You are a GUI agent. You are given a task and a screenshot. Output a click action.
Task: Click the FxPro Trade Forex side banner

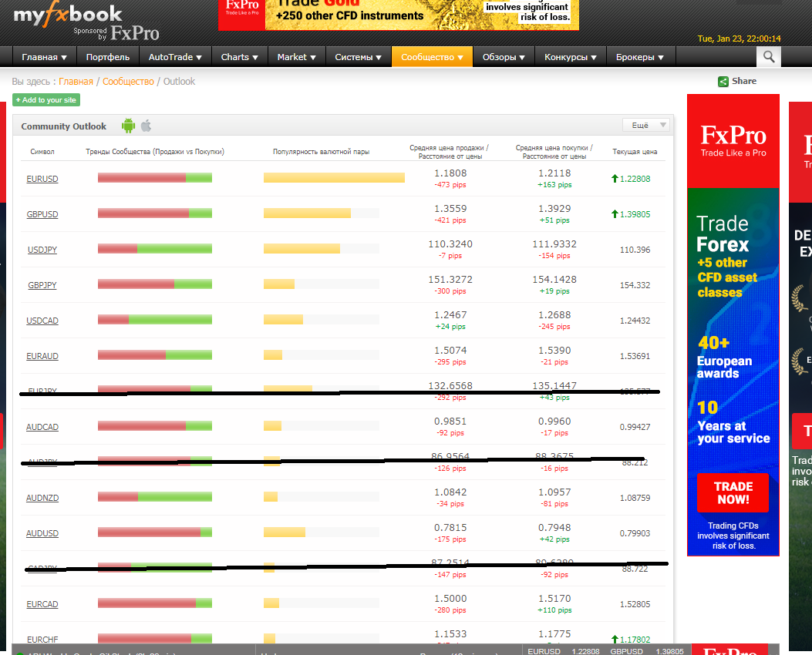733,325
